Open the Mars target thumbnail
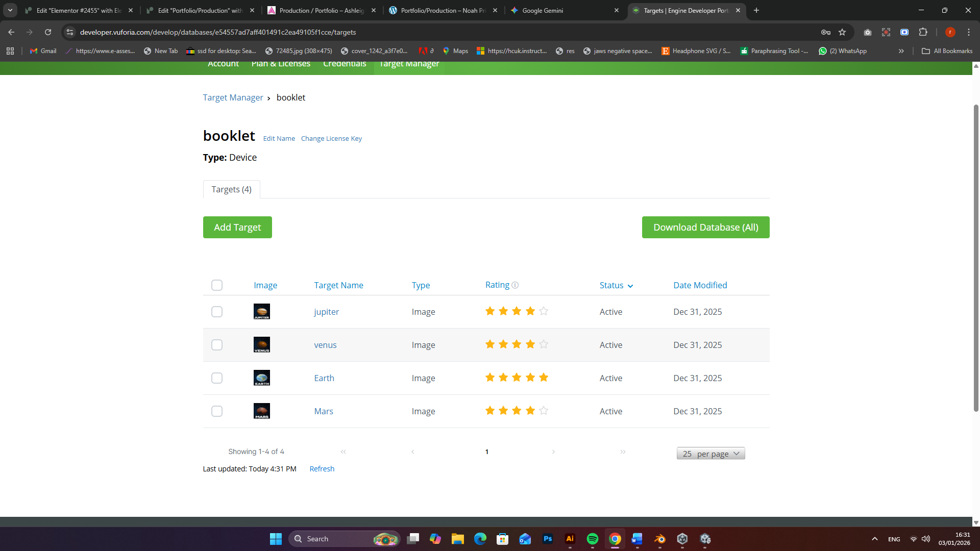980x551 pixels. 262,411
